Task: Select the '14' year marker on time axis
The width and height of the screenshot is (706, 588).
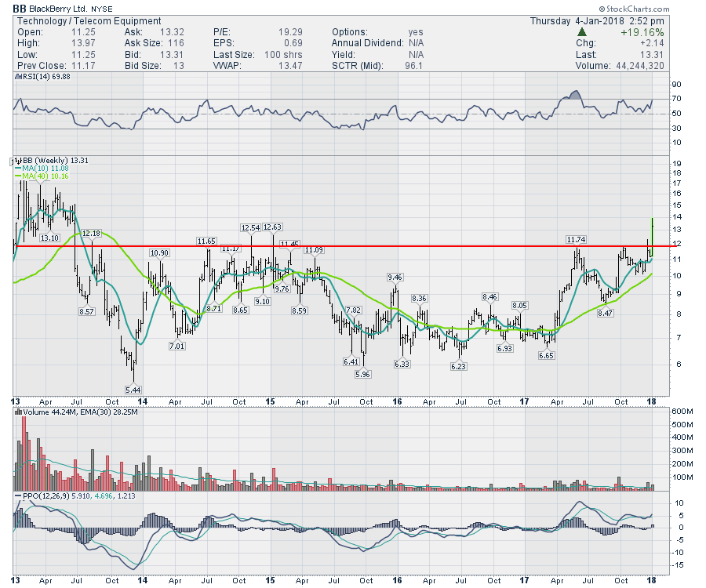Action: [143, 401]
